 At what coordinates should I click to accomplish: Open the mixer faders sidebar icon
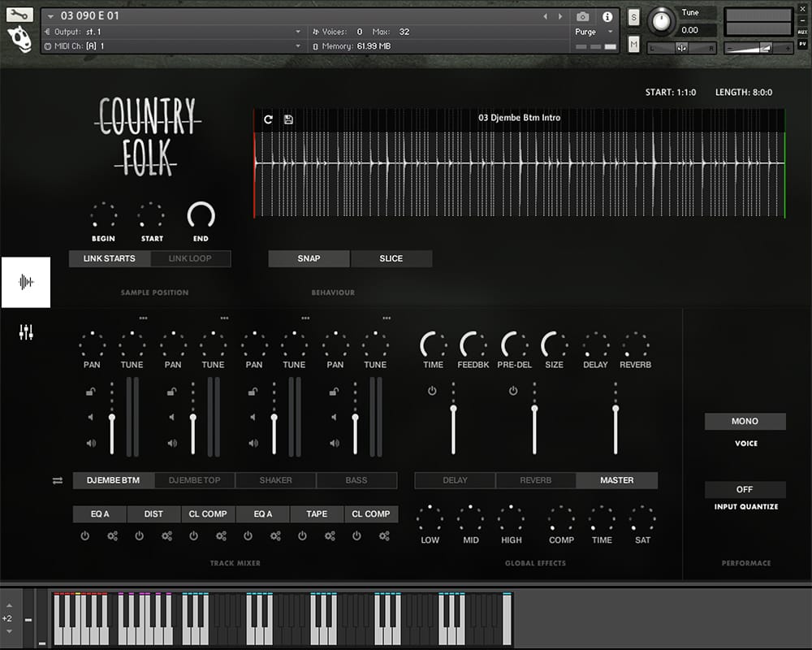[26, 331]
